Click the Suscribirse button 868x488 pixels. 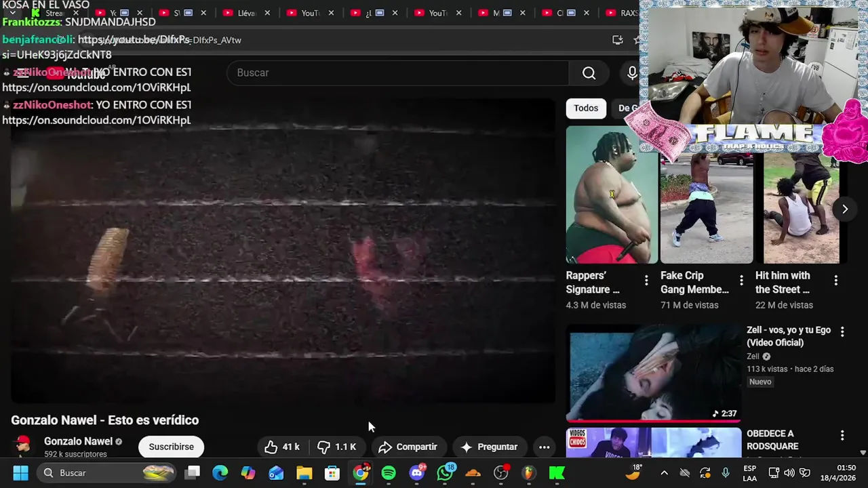[x=171, y=447]
